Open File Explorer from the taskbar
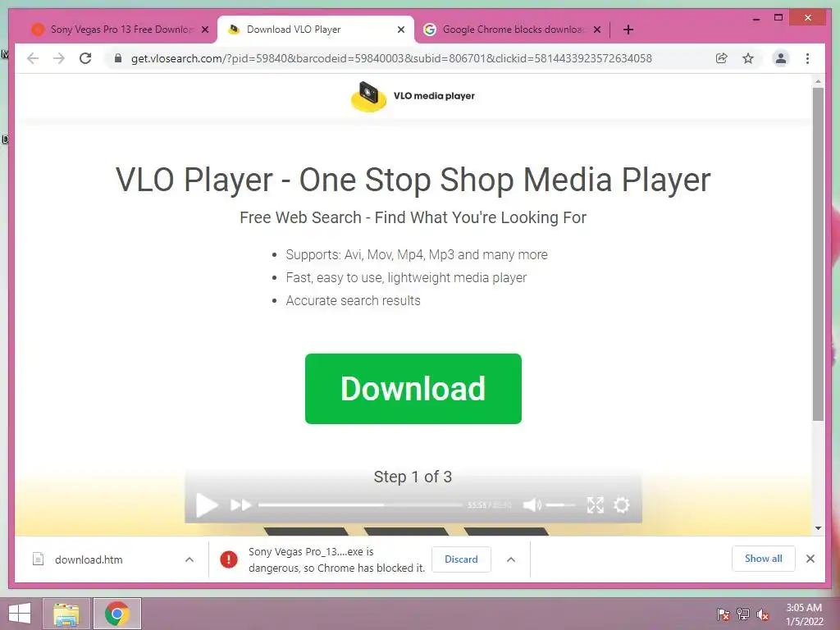 click(66, 614)
